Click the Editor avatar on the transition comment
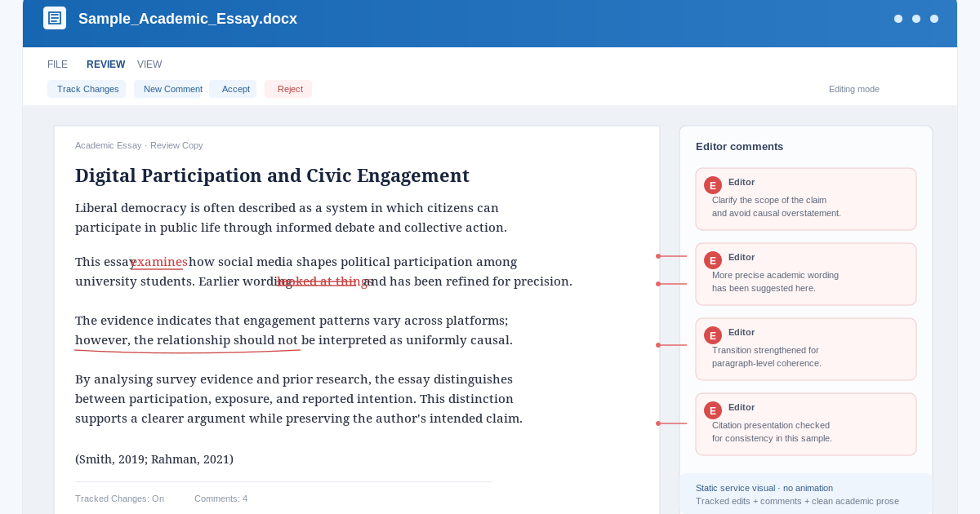The height and width of the screenshot is (514, 980). (x=713, y=335)
